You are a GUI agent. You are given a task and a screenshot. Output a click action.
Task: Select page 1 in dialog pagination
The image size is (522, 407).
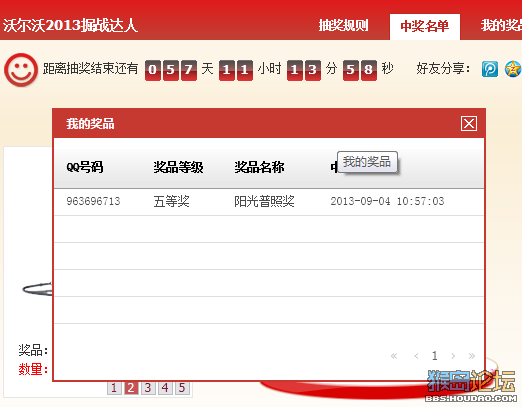[434, 356]
